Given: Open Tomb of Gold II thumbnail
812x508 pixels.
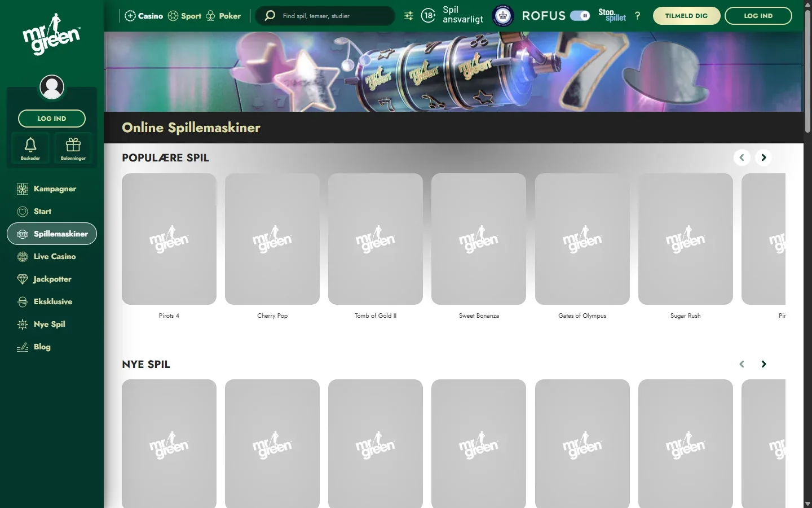Looking at the screenshot, I should 376,239.
